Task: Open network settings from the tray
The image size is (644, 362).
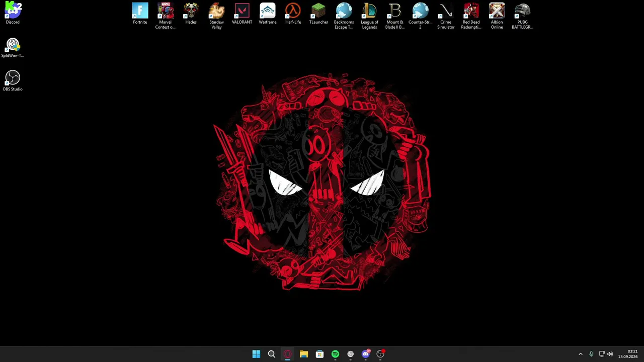Action: click(601, 354)
